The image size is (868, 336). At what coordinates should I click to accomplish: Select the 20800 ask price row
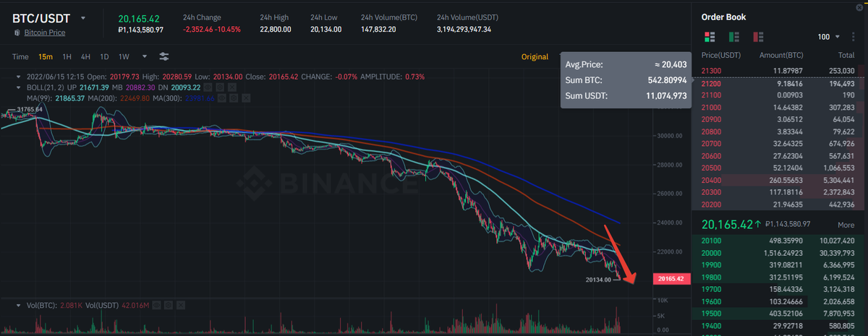780,132
